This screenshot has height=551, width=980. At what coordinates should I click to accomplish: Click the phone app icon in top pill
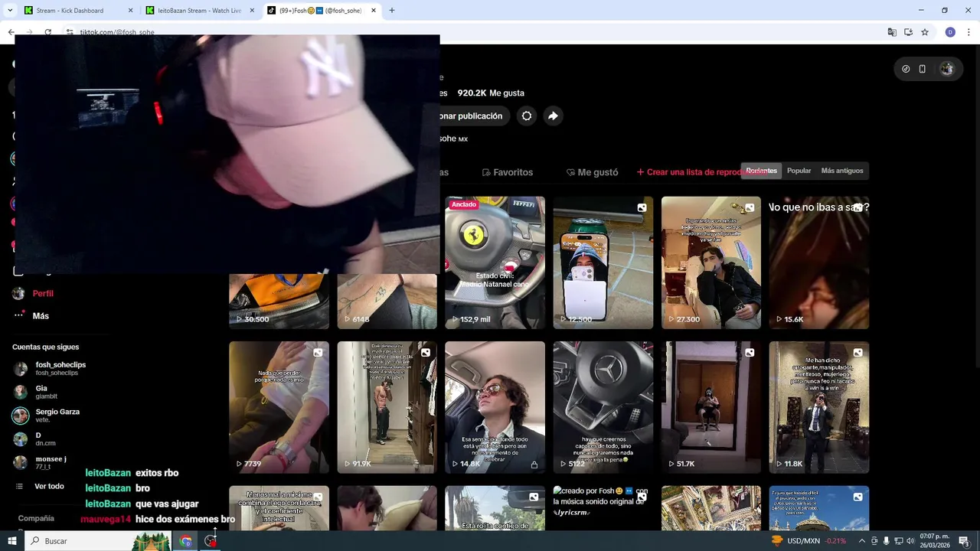pos(923,69)
